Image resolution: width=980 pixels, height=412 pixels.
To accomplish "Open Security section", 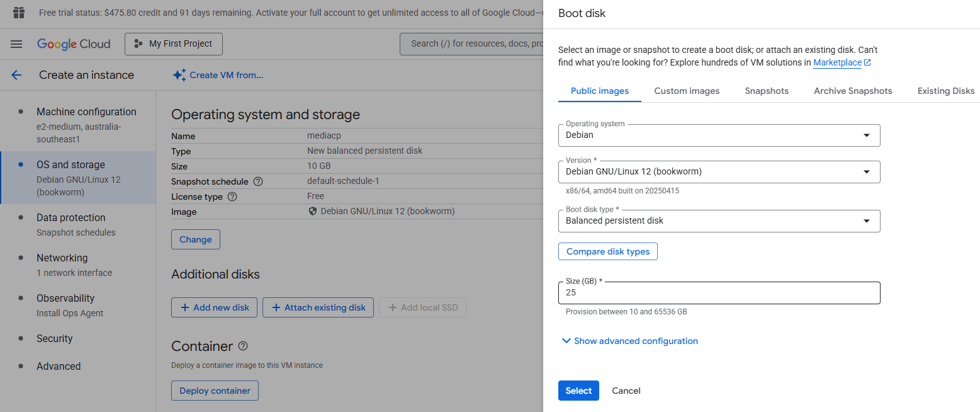I will (78, 338).
